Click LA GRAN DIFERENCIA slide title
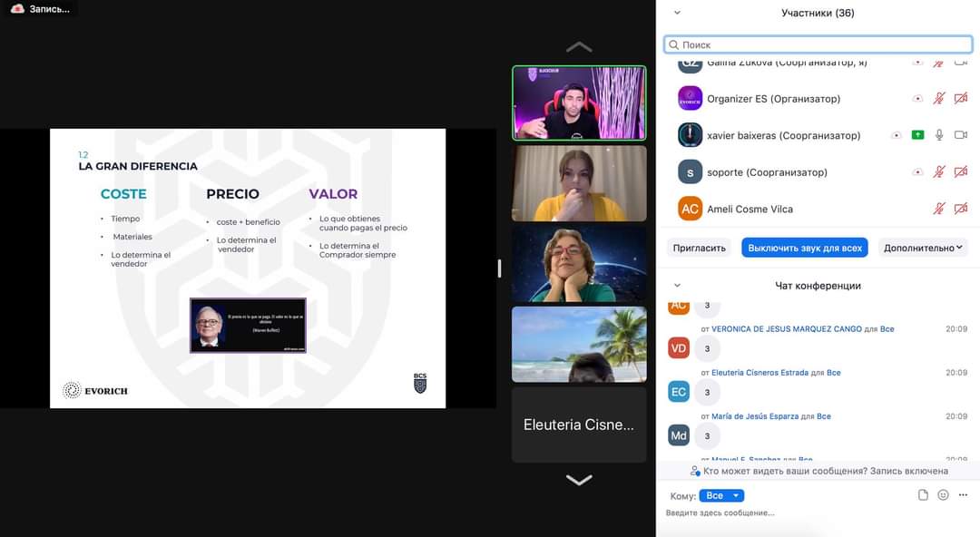The height and width of the screenshot is (537, 980). (138, 166)
